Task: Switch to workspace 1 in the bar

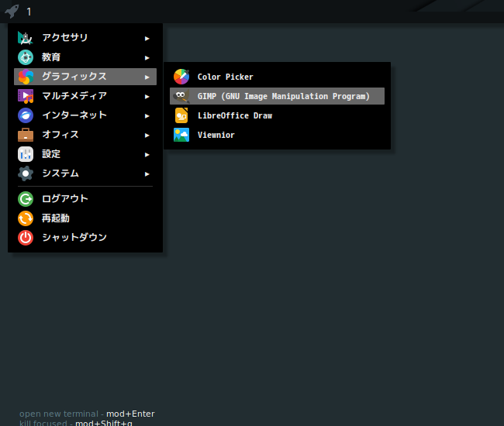Action: (29, 12)
